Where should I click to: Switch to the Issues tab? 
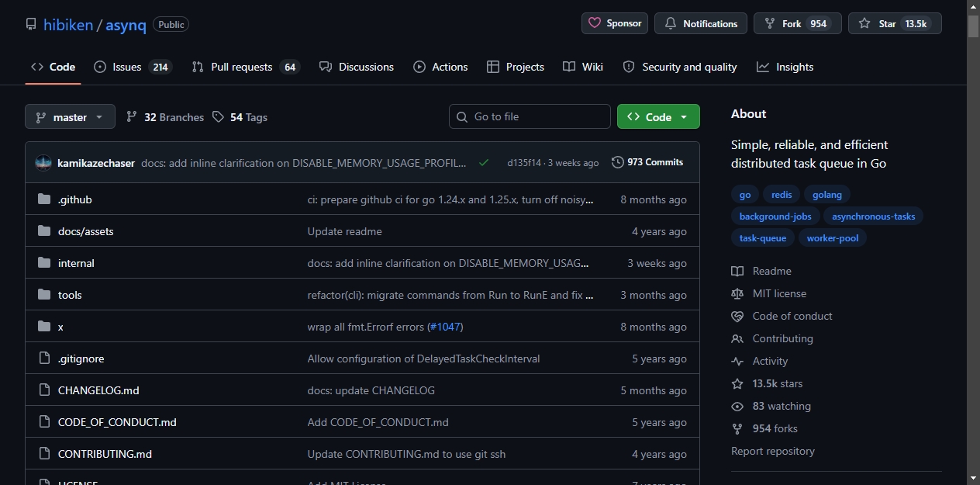click(x=132, y=67)
